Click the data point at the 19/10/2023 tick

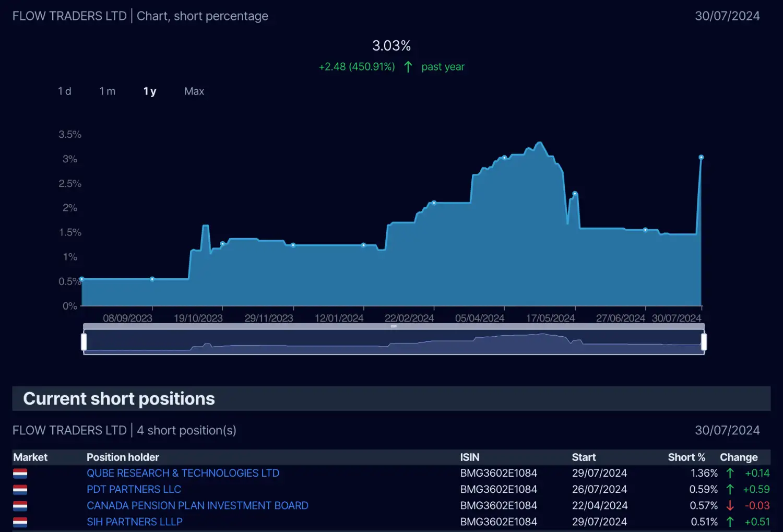click(223, 244)
